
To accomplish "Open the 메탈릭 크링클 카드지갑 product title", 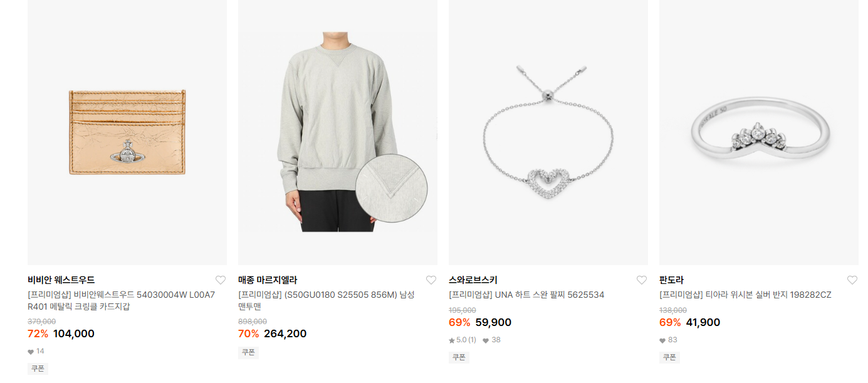I will coord(122,301).
